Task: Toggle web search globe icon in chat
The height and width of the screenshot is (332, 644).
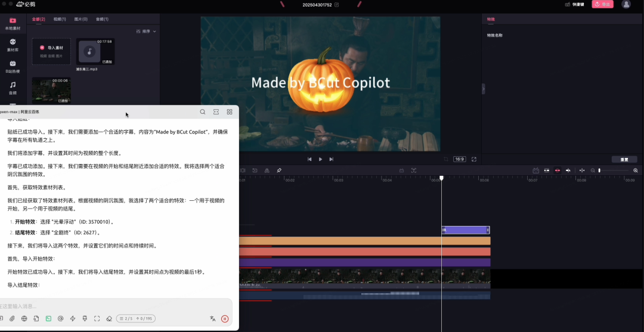Action: [x=24, y=318]
